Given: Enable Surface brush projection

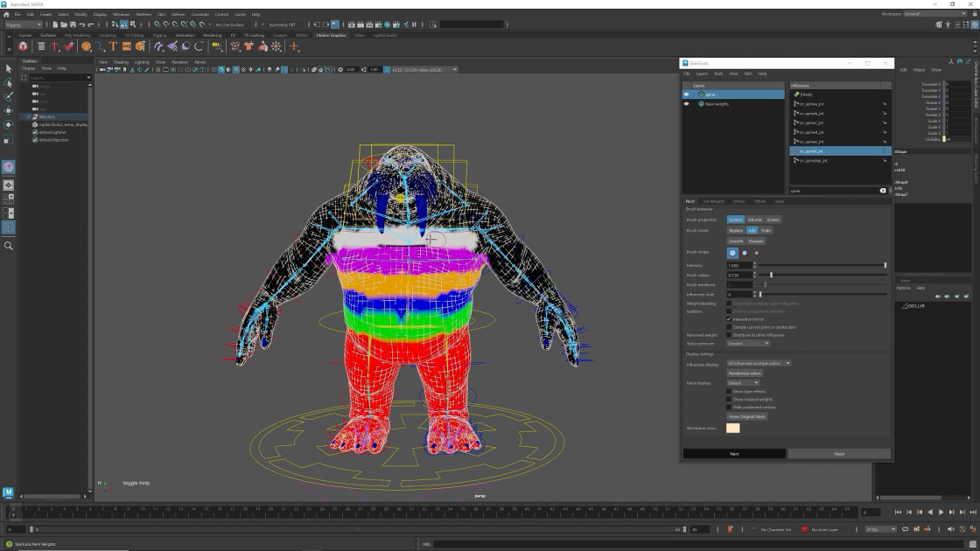Looking at the screenshot, I should tap(735, 220).
